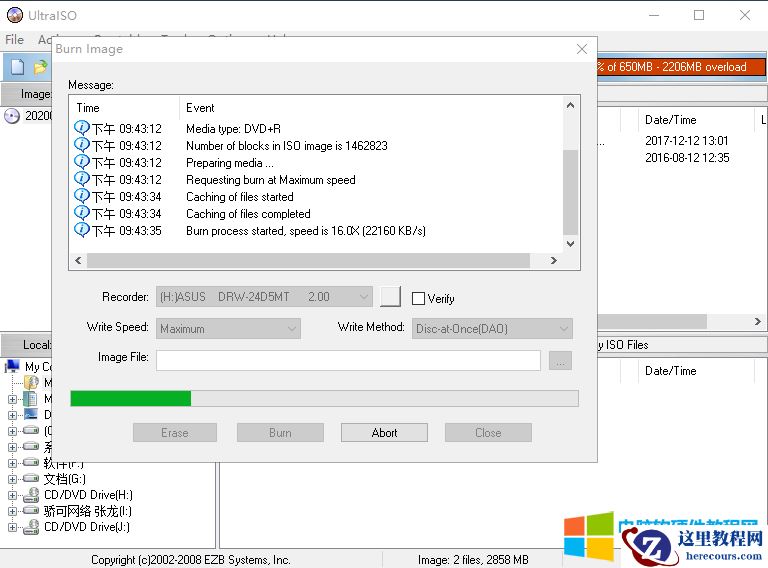Click the 650MB overload capacity bar

tap(681, 67)
